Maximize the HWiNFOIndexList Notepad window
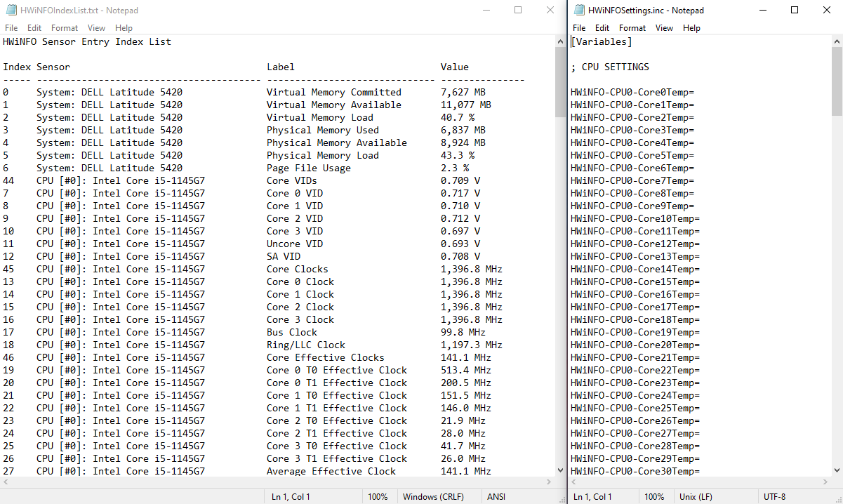 (x=518, y=11)
